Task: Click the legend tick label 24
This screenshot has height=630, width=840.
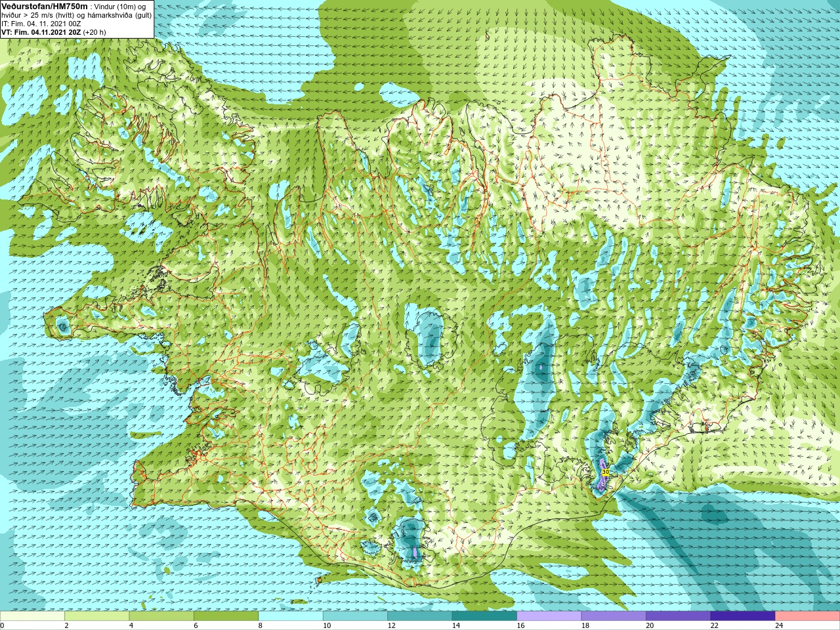Action: (779, 625)
